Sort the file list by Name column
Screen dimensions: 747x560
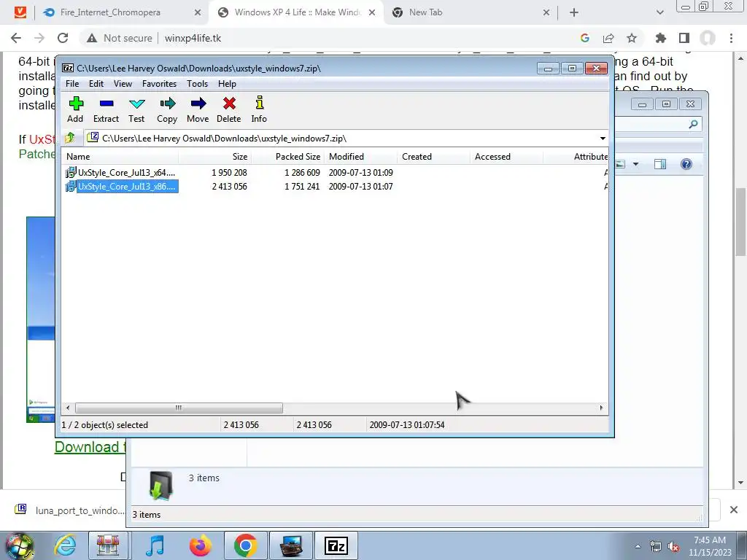(120, 157)
